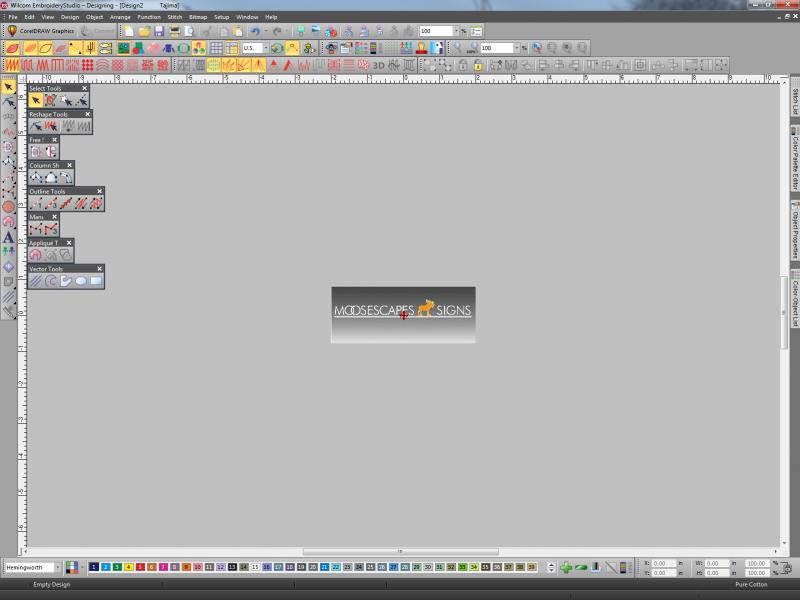800x600 pixels.
Task: Choose the Select Object arrow tool
Action: [9, 87]
